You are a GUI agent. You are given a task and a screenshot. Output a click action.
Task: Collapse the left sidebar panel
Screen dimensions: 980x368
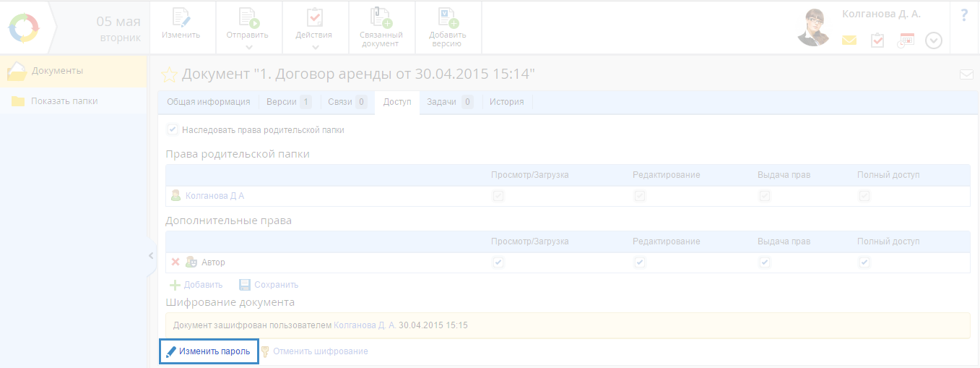pos(151,255)
